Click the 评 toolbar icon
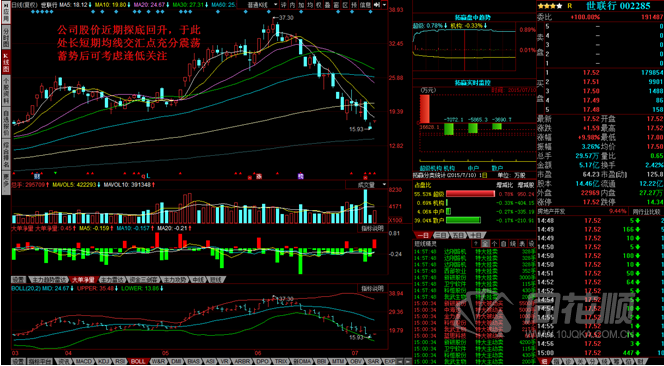 (283, 4)
